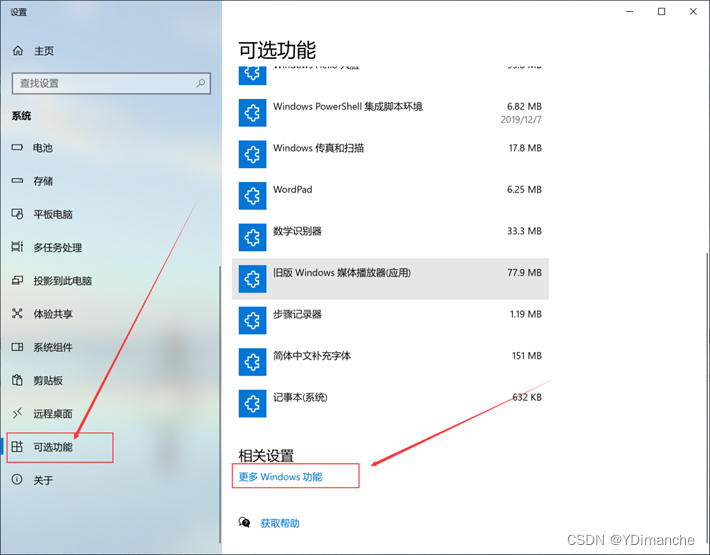Select 多任务处理 in the sidebar
710x555 pixels.
(x=58, y=247)
